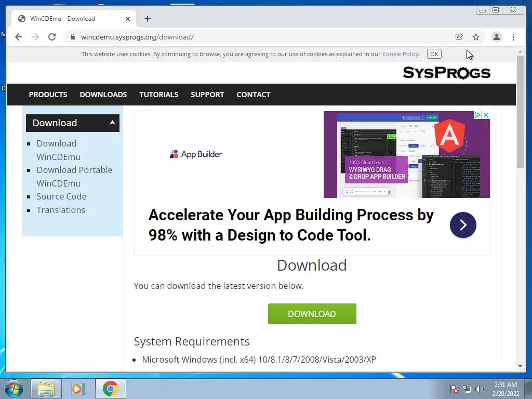The height and width of the screenshot is (399, 532).
Task: Open the Source Code sidebar link
Action: click(61, 196)
